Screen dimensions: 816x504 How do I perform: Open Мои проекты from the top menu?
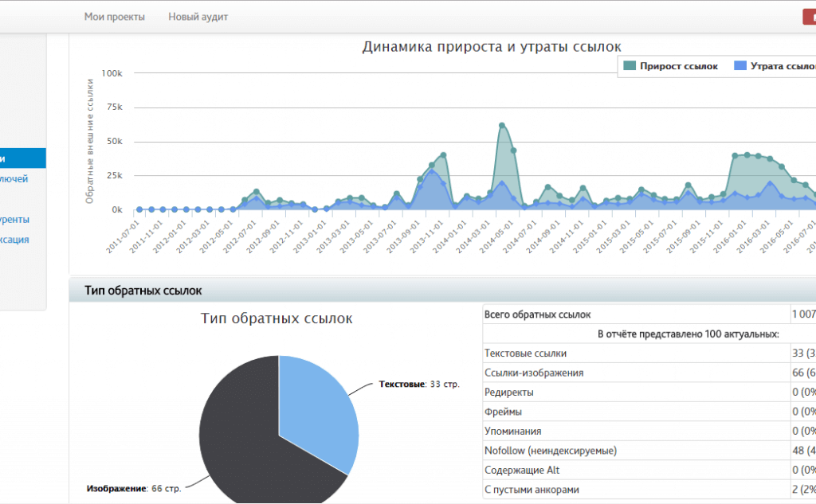pyautogui.click(x=115, y=16)
